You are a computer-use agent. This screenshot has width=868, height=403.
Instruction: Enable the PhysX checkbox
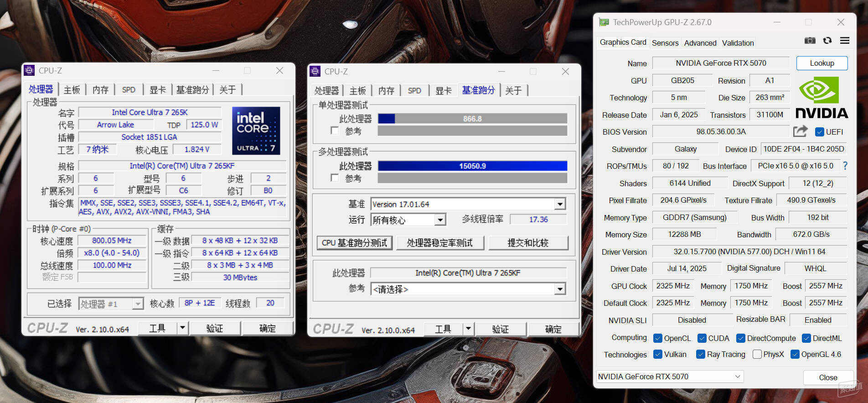757,354
